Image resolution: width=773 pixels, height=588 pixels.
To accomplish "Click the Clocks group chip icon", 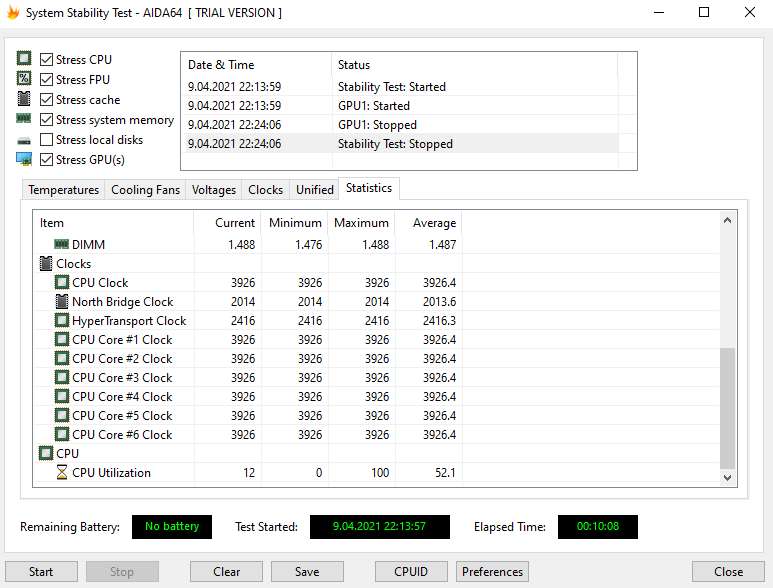I will coord(46,263).
